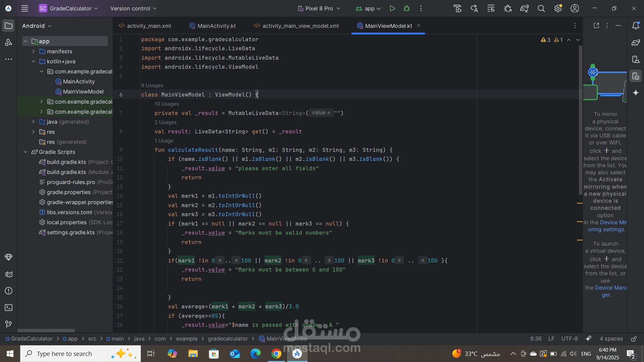Click the LF line separator in status bar
This screenshot has height=362, width=644.
click(551, 339)
